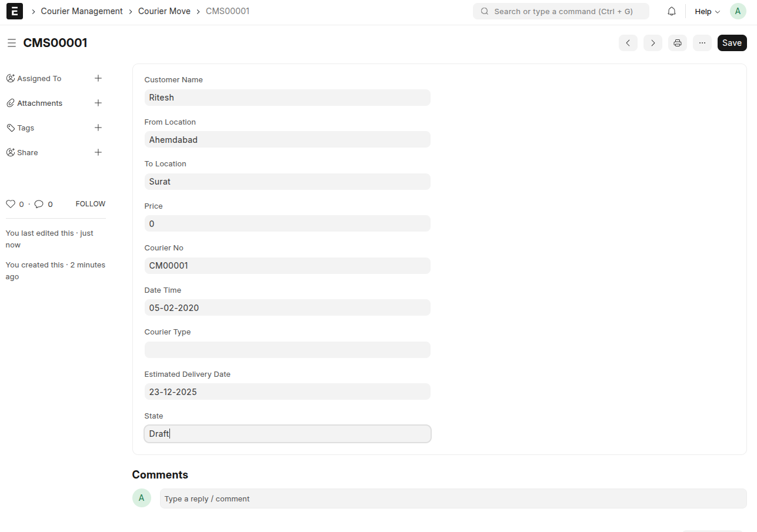This screenshot has height=532, width=757.
Task: Edit the Courier No field
Action: (287, 266)
